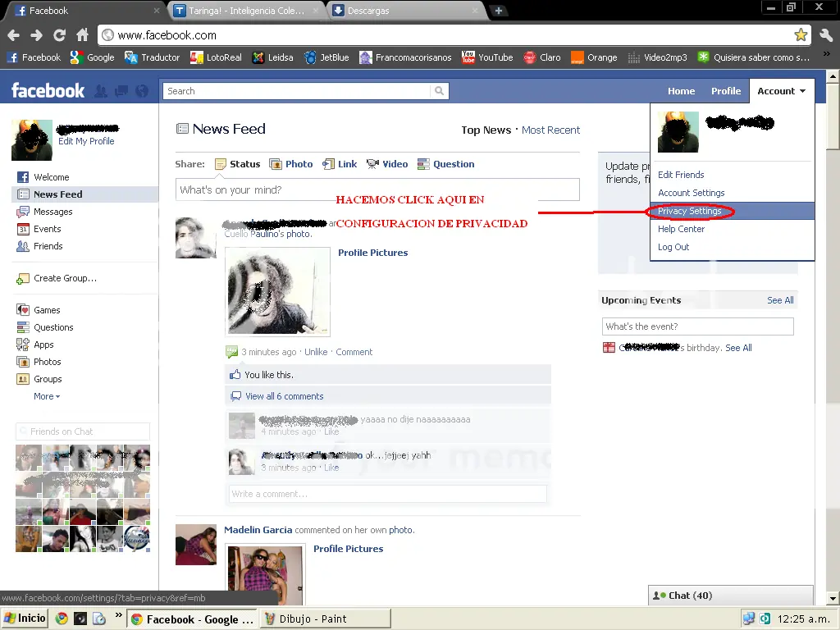
Task: Choose Account Settings menu entry
Action: (x=691, y=193)
